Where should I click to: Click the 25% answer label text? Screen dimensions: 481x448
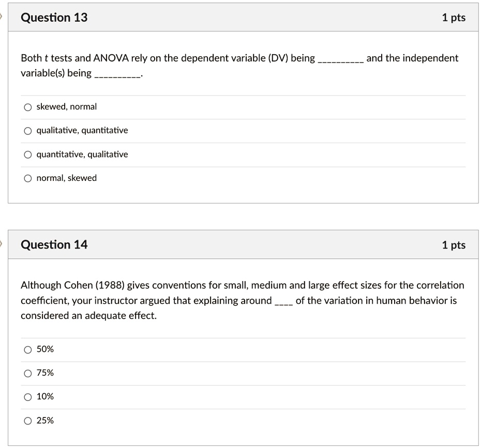(x=45, y=421)
